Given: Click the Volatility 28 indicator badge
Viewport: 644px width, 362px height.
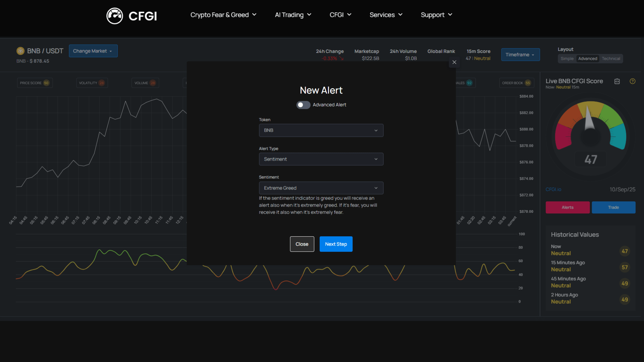Looking at the screenshot, I should [92, 83].
